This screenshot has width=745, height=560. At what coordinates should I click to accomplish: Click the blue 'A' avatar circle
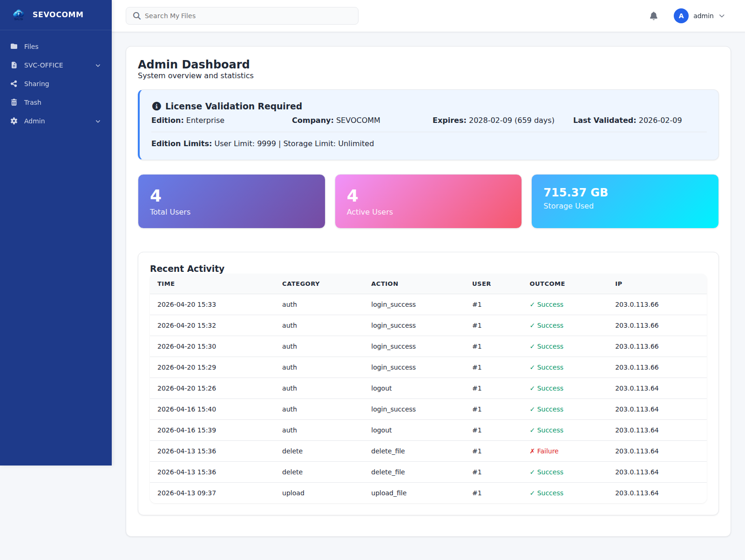tap(681, 15)
